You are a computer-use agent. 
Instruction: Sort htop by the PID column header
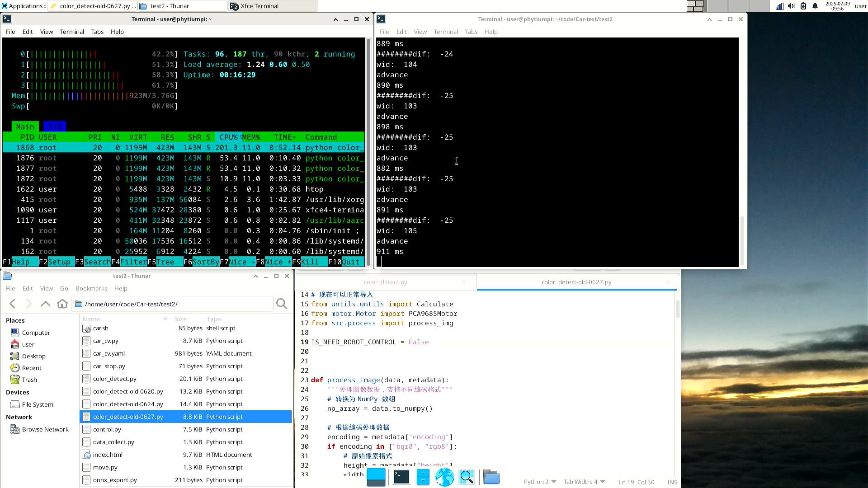(x=27, y=137)
